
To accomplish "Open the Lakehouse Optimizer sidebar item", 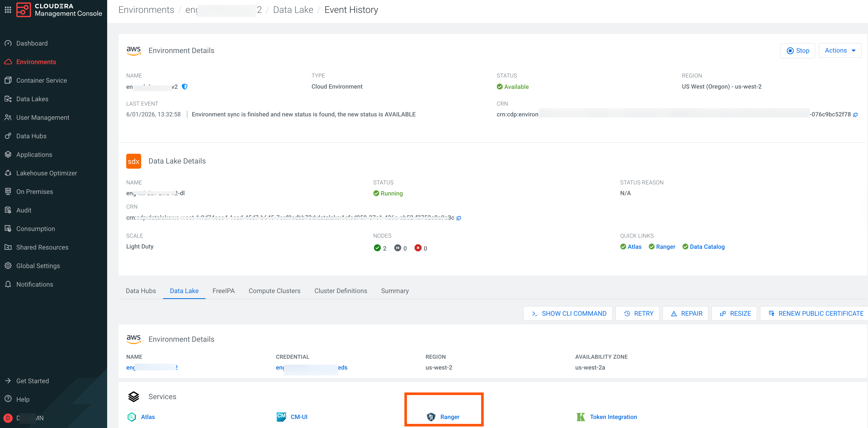I will coord(47,173).
